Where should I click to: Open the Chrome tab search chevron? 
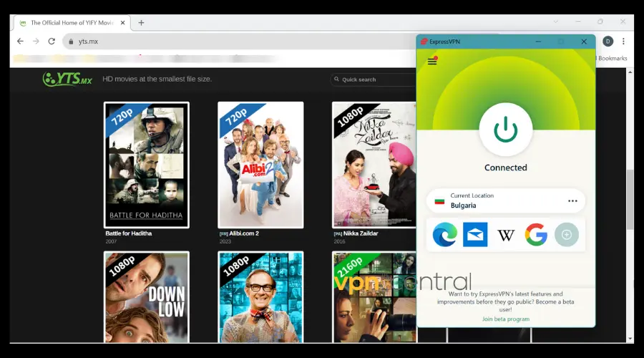pyautogui.click(x=556, y=21)
